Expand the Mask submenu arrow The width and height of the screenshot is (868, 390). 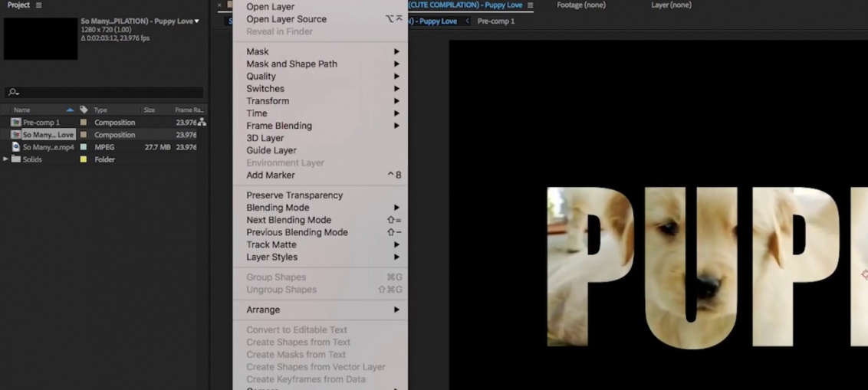coord(396,51)
